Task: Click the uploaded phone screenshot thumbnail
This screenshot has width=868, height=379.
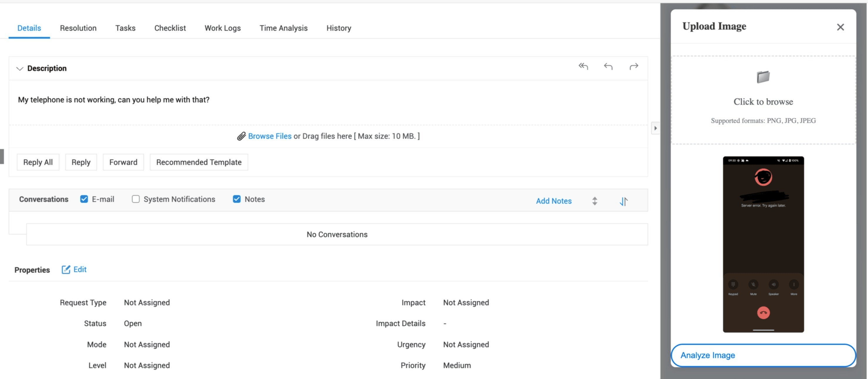Action: (763, 244)
